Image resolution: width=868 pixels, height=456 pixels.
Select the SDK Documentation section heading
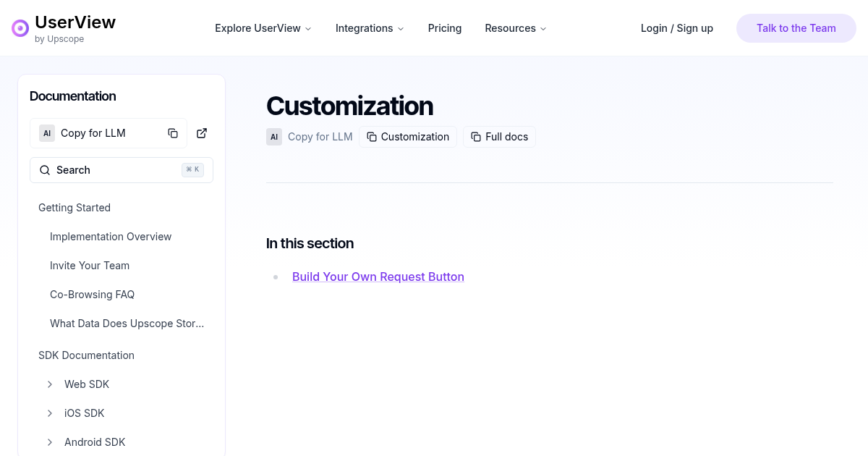pyautogui.click(x=86, y=355)
